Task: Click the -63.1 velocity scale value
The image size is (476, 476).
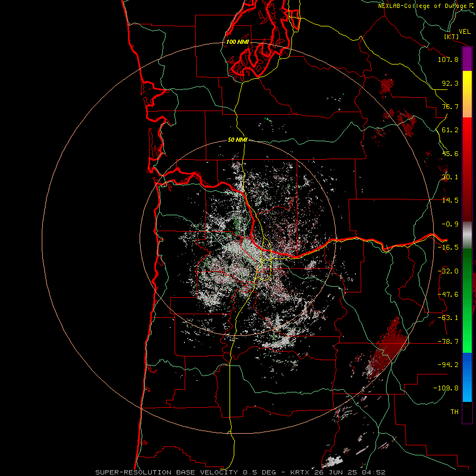Action: coord(448,318)
